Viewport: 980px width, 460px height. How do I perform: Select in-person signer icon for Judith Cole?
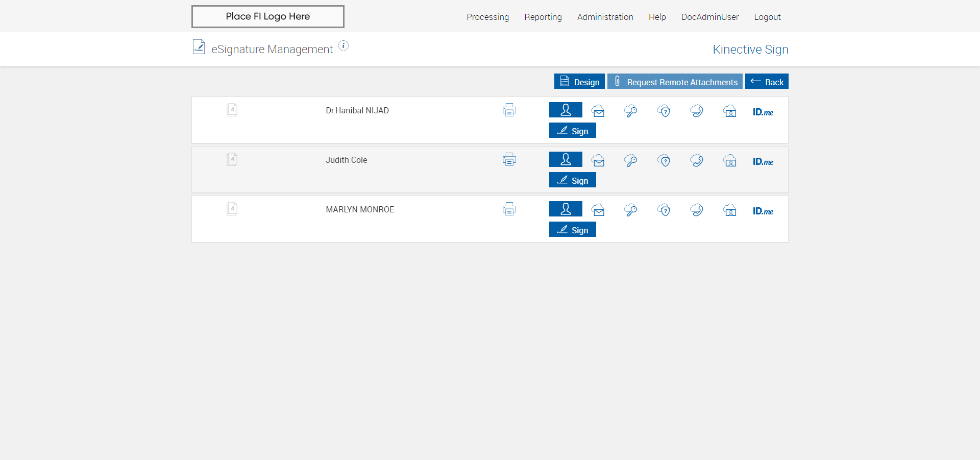(566, 160)
